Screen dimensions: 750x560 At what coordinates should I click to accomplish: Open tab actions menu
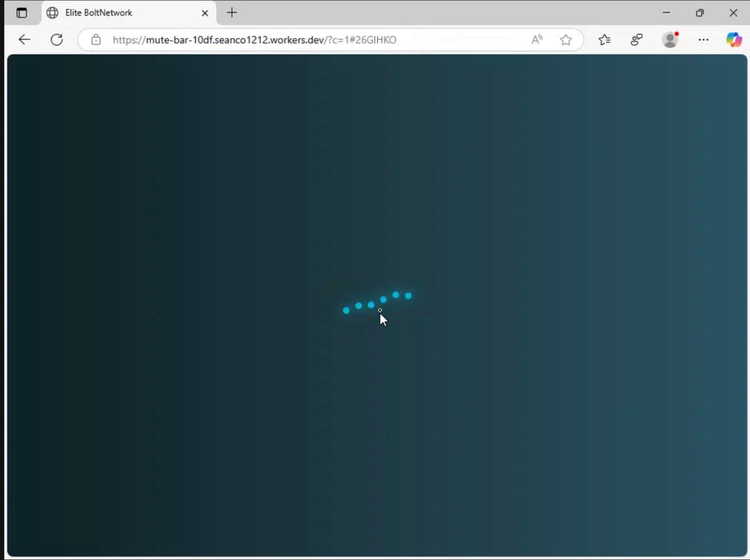[22, 13]
